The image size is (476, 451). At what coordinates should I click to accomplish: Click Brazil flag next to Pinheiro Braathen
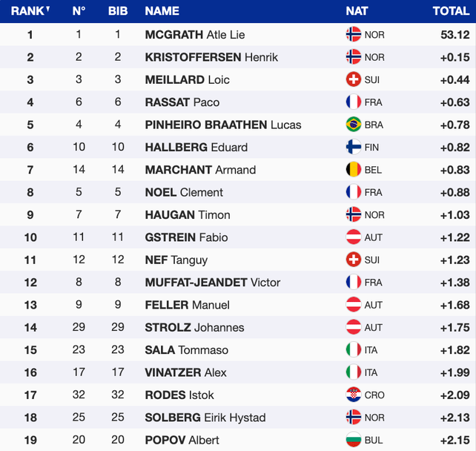(354, 125)
